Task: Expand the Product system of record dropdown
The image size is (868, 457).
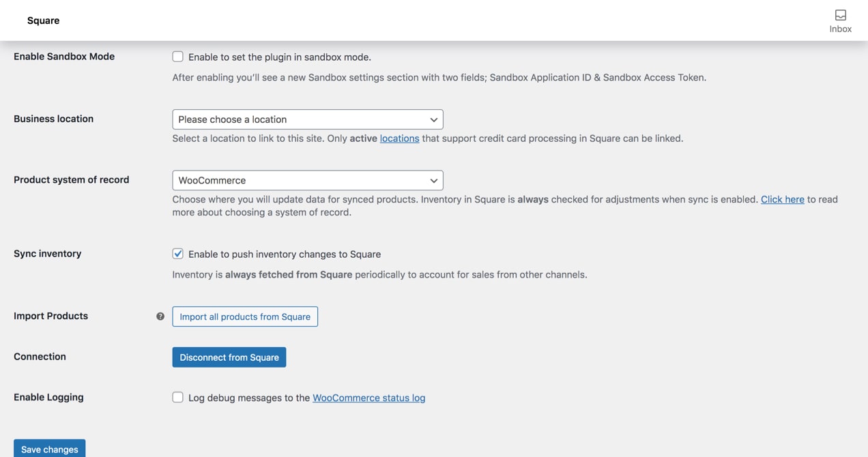Action: click(307, 180)
